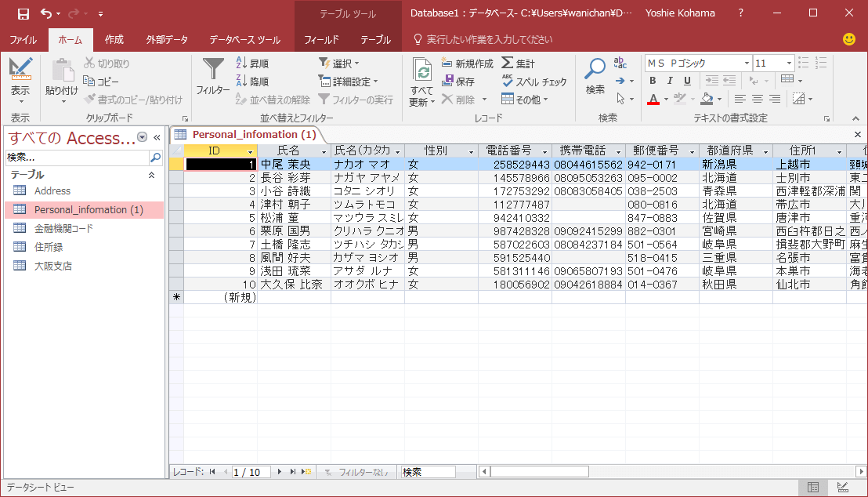Collapse navigation pane with shutter button
The height and width of the screenshot is (497, 868).
click(157, 137)
